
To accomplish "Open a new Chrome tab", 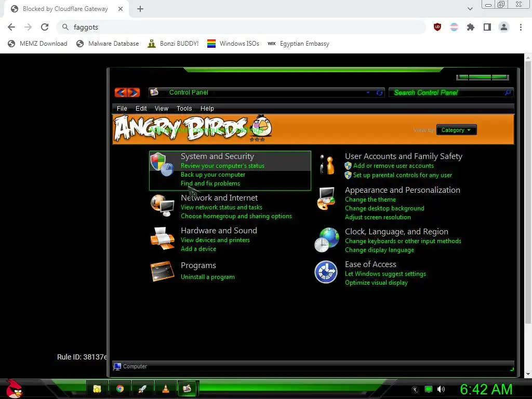I will [x=140, y=9].
